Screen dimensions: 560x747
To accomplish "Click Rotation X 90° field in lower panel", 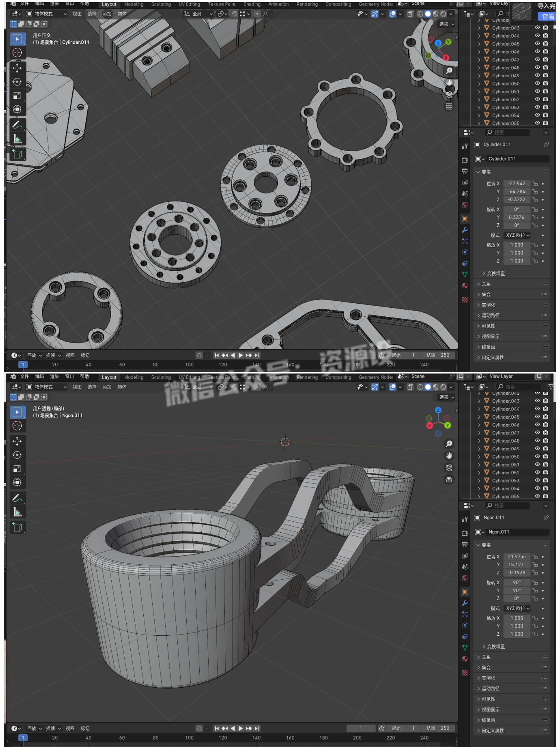I will [x=517, y=583].
